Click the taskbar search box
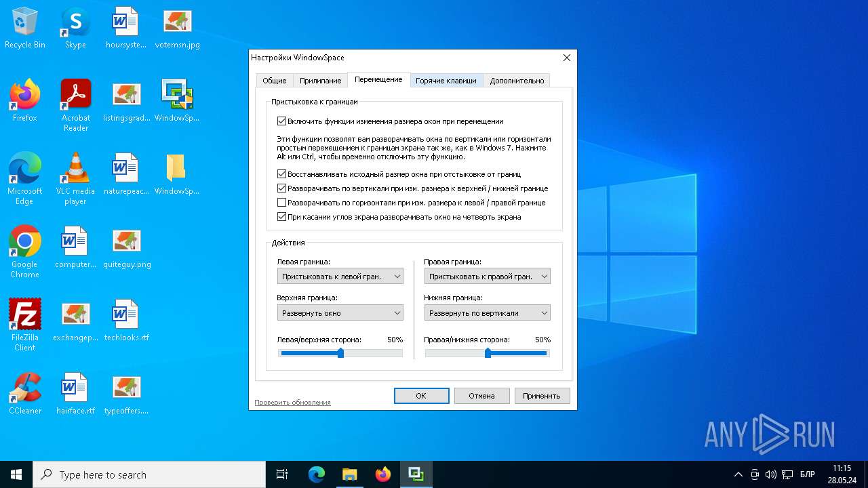 149,474
